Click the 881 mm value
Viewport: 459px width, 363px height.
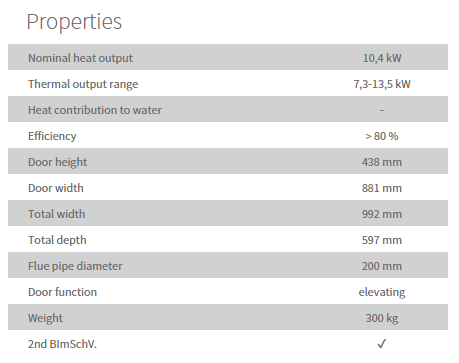(382, 188)
